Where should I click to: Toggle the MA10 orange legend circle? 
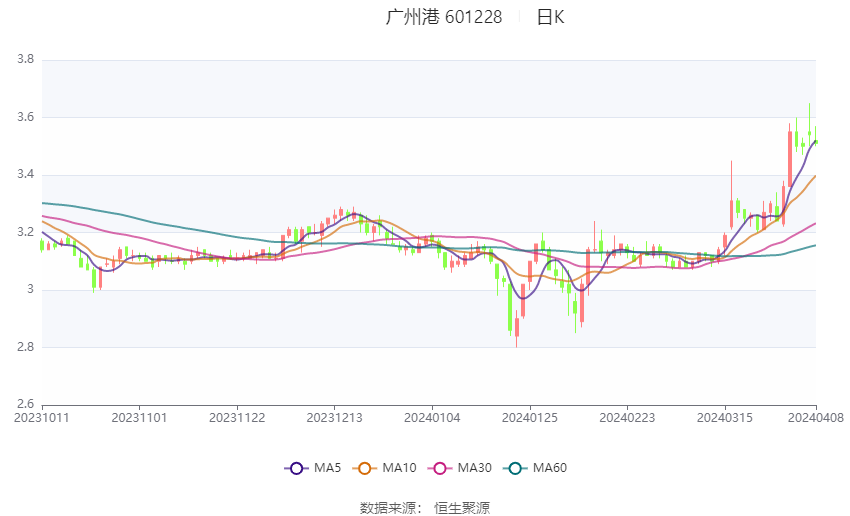(365, 468)
